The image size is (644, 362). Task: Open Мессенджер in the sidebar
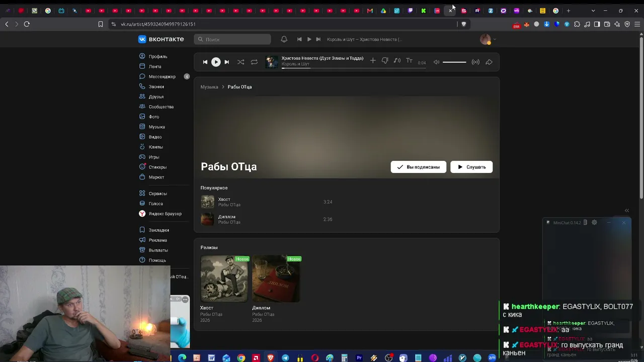coord(157,76)
